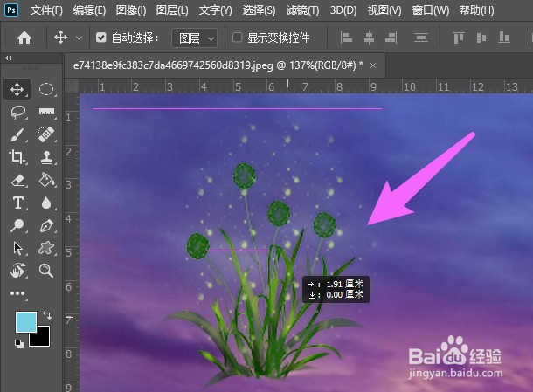Select the Horizontal Type tool
The height and width of the screenshot is (392, 533).
pyautogui.click(x=17, y=203)
